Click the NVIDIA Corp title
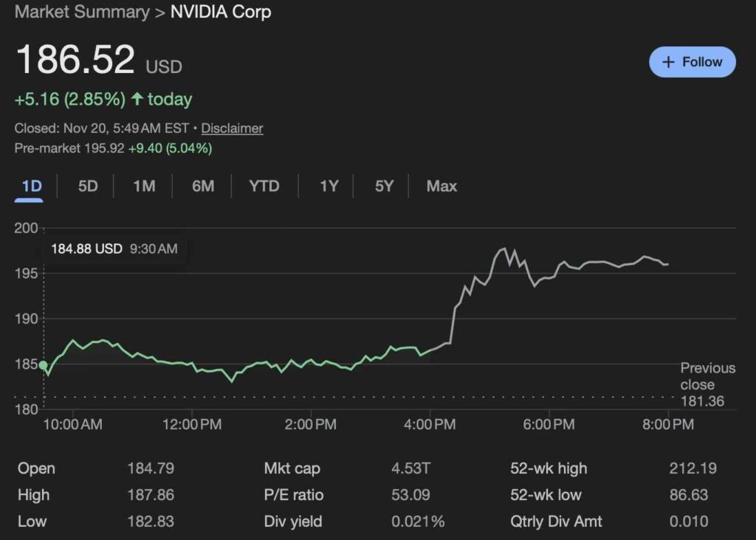This screenshot has height=540, width=756. pyautogui.click(x=220, y=12)
